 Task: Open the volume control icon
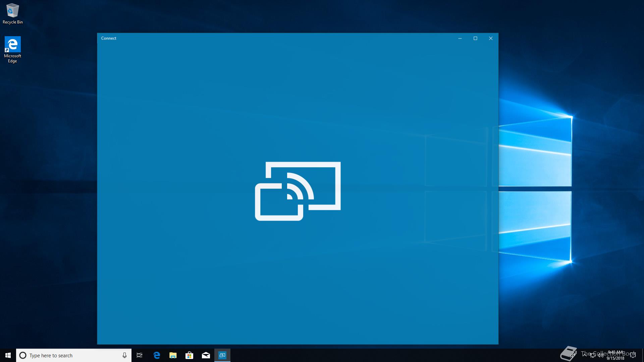(600, 355)
